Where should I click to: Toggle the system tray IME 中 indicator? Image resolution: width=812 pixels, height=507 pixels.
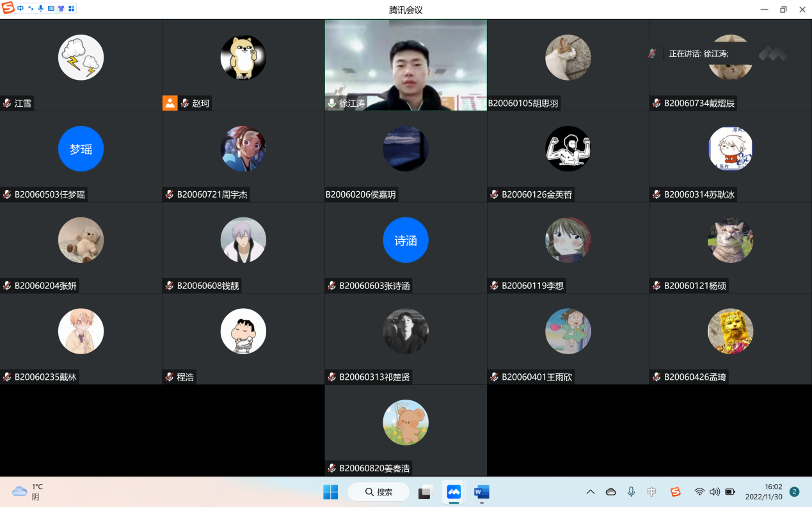651,492
